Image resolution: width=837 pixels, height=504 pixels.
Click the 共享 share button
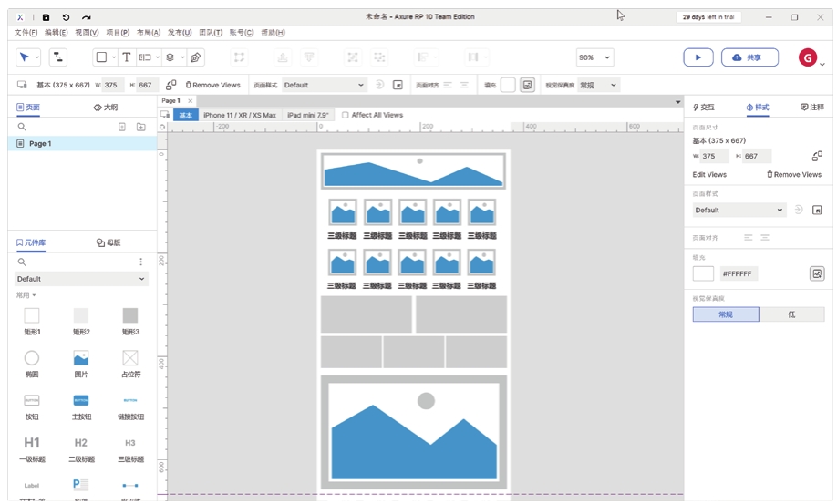[x=749, y=57]
